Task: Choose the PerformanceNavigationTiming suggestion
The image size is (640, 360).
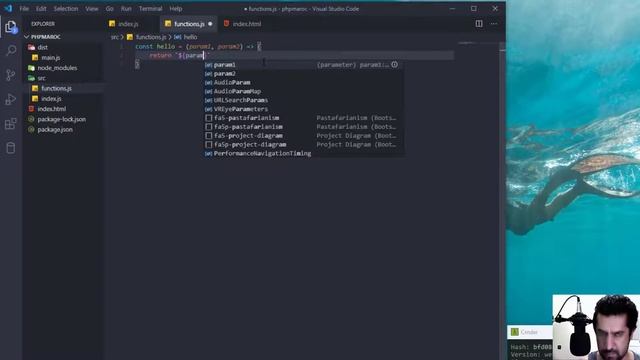Action: [x=304, y=153]
